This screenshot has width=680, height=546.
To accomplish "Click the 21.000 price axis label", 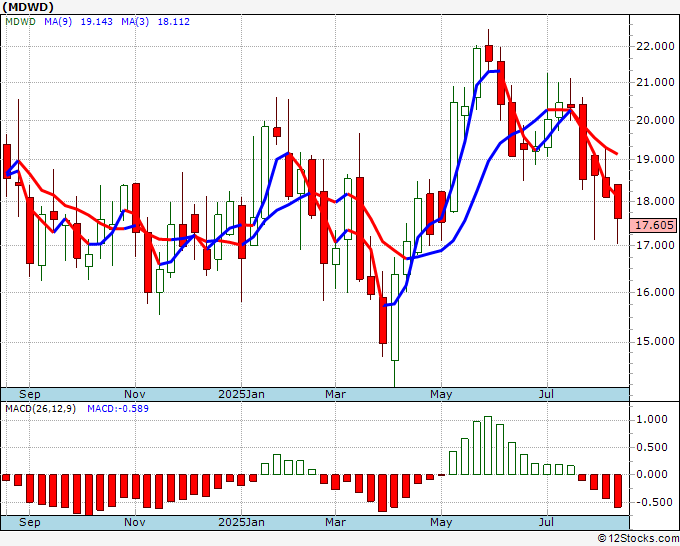I will pos(655,82).
